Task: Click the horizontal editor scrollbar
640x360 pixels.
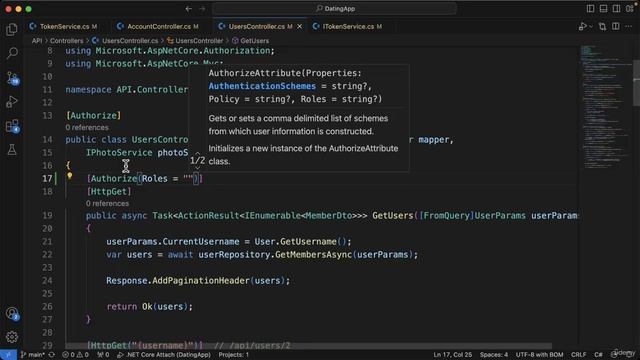Action: [308, 346]
